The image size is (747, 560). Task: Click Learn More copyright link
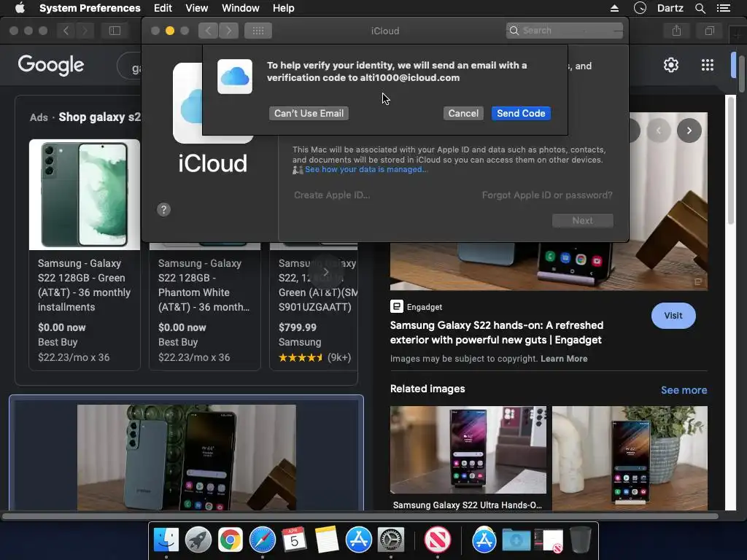[x=564, y=359]
